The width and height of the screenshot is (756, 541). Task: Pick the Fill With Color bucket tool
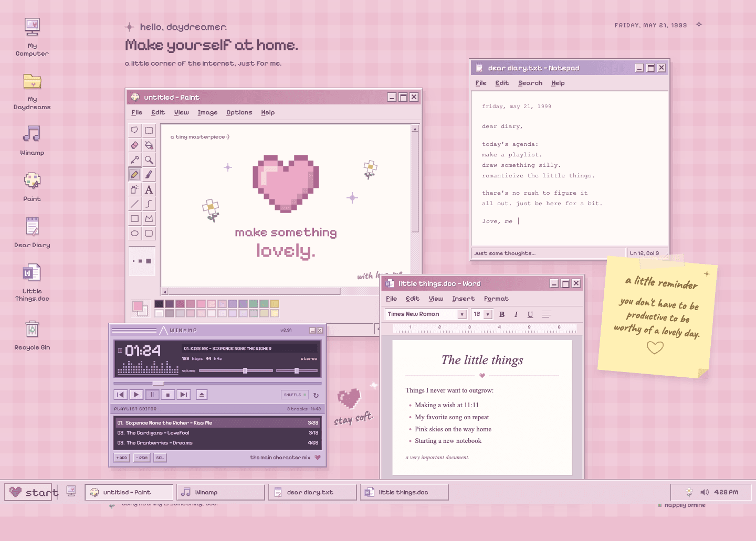tap(149, 145)
